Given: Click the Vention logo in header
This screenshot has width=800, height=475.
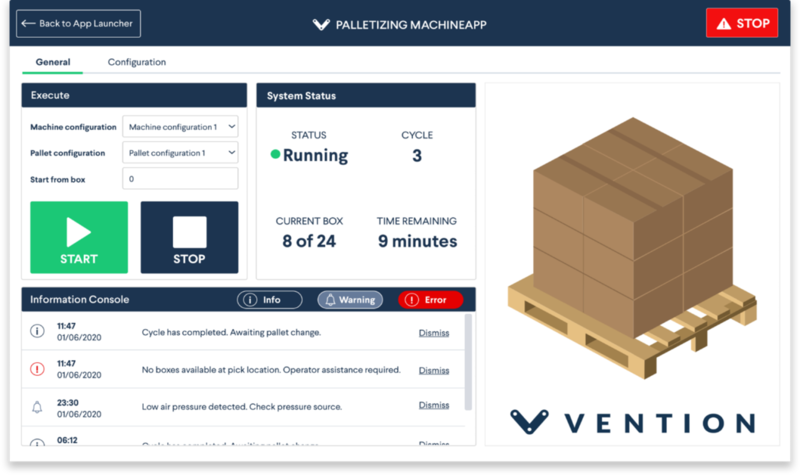Looking at the screenshot, I should [x=321, y=24].
